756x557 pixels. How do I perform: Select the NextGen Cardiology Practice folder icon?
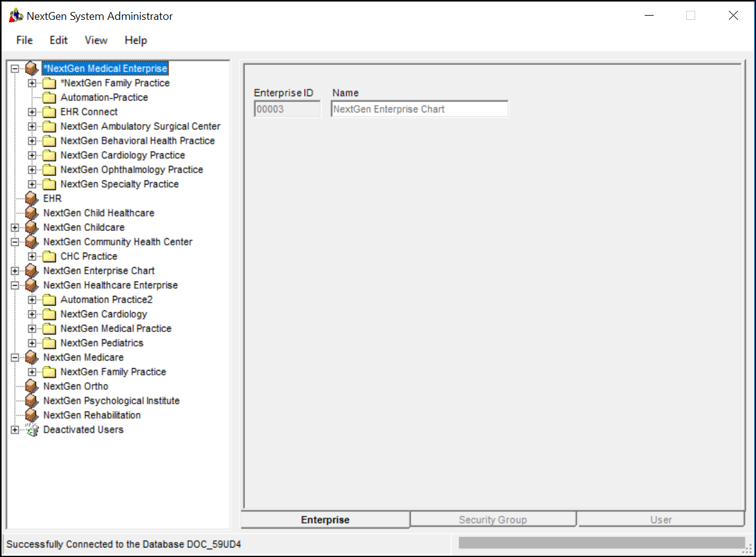click(49, 155)
